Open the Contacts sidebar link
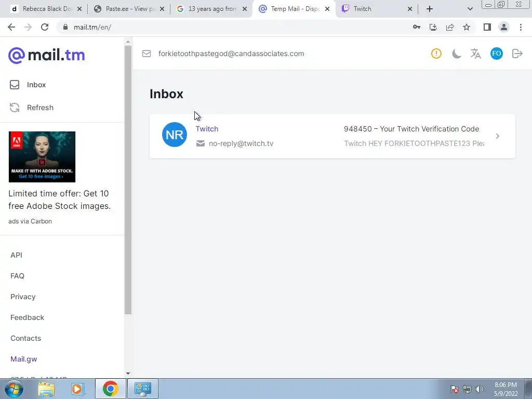Image resolution: width=532 pixels, height=399 pixels. (26, 338)
